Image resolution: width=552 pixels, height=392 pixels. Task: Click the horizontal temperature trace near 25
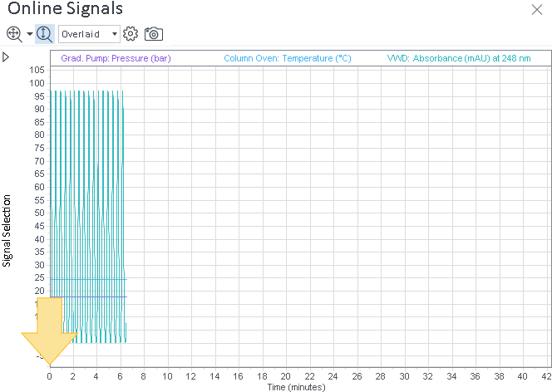(88, 280)
